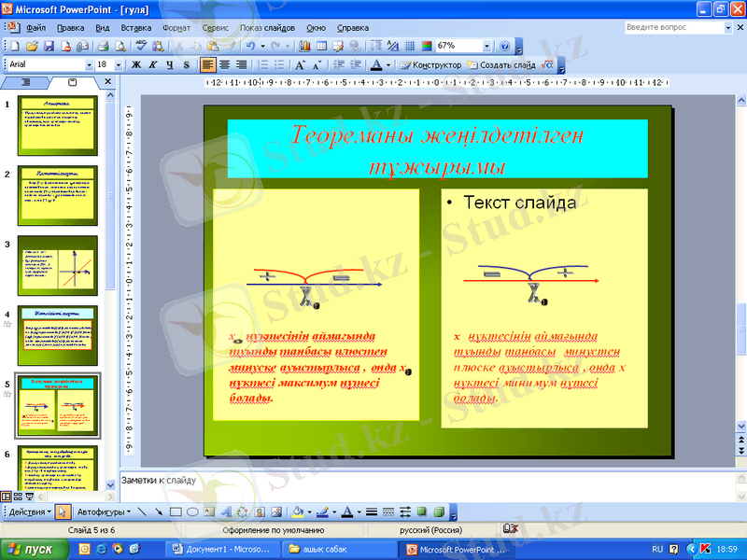Open the 67% zoom dropdown

[x=486, y=46]
